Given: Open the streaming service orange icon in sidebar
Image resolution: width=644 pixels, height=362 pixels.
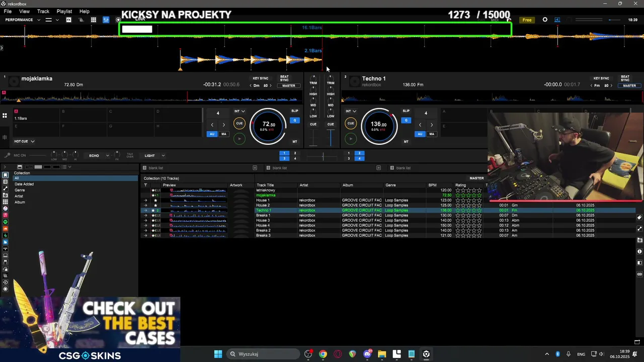Looking at the screenshot, I should pos(6,229).
